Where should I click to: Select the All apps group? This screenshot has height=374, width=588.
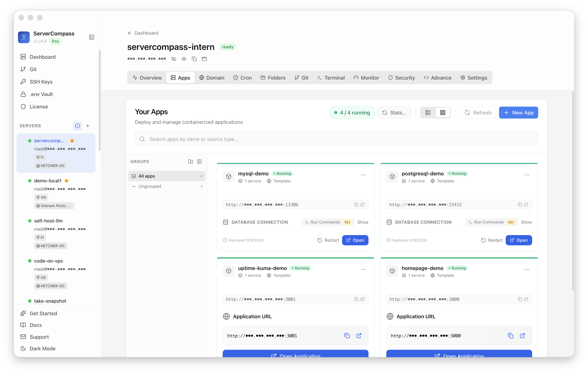click(167, 176)
